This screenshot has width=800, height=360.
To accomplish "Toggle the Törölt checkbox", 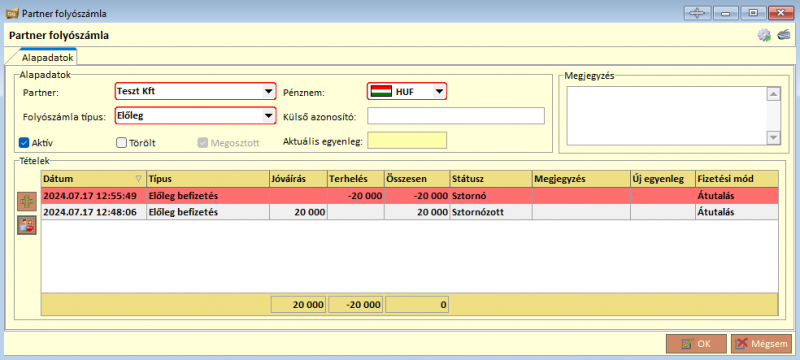I will (121, 143).
